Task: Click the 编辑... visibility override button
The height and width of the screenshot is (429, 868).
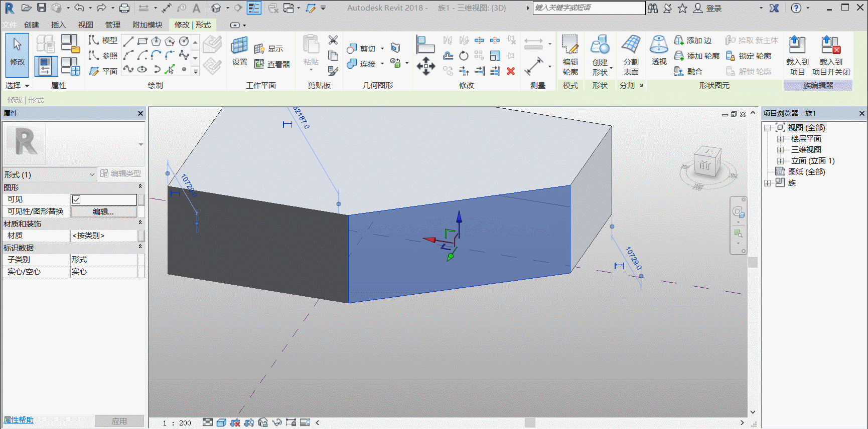Action: point(103,211)
